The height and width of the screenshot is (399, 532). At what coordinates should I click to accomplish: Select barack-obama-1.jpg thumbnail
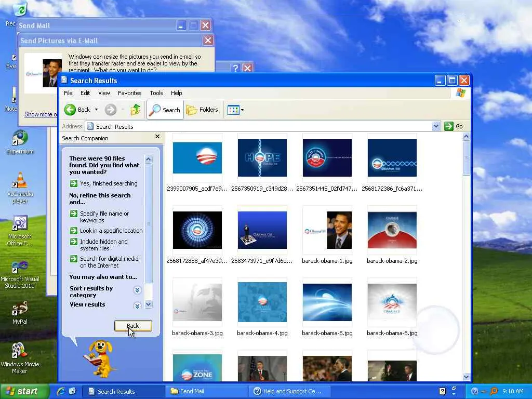click(327, 230)
